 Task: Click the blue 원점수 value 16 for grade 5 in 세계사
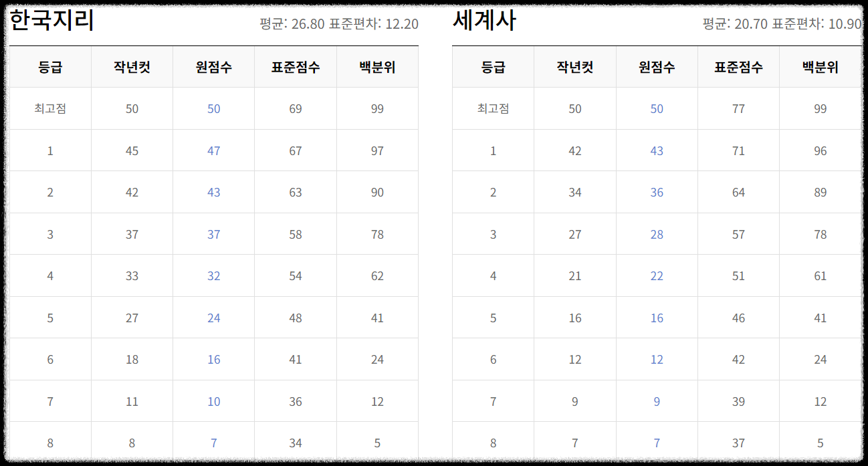click(656, 318)
